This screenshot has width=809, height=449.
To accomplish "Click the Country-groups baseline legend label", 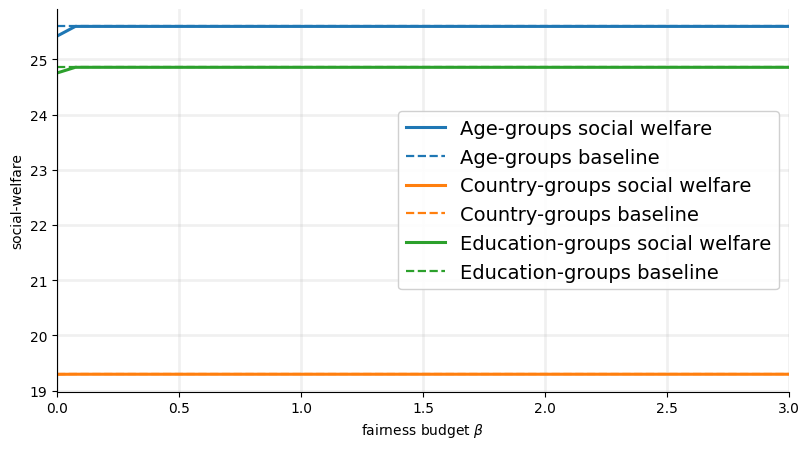I will click(x=579, y=215).
